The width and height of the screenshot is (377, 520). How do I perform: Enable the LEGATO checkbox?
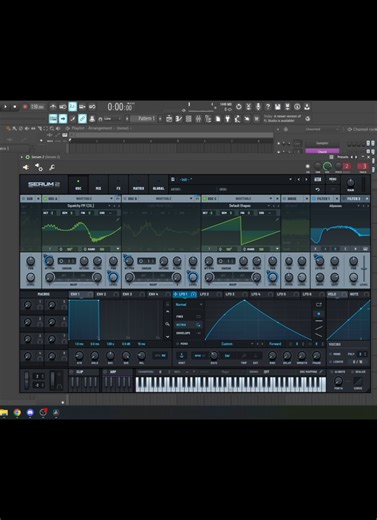330,362
